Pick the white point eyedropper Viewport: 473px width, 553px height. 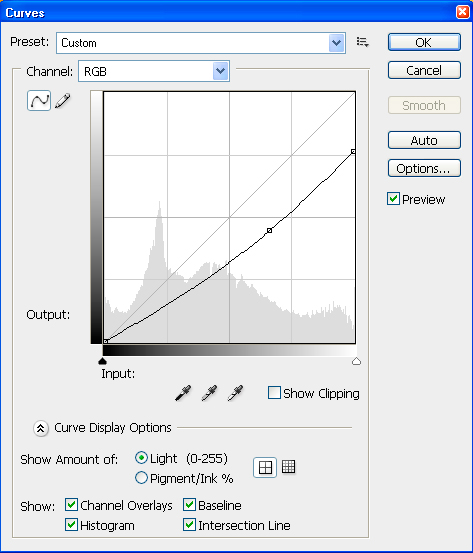pyautogui.click(x=235, y=393)
